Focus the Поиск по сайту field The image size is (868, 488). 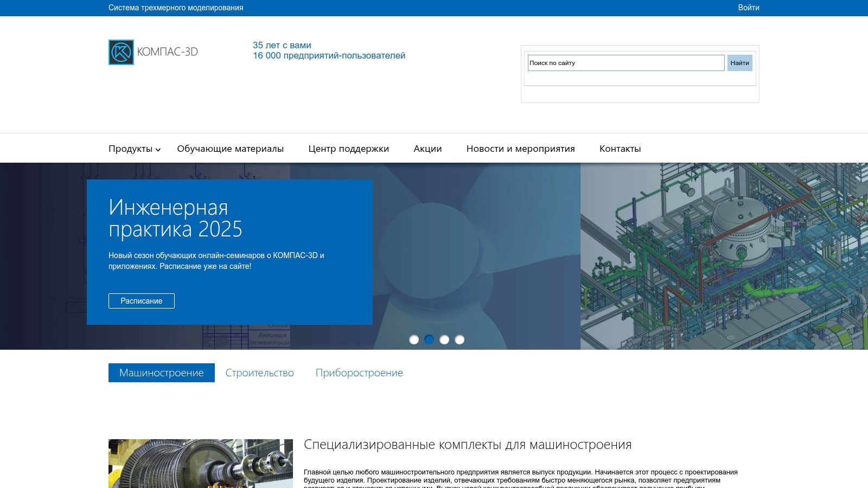pos(626,63)
